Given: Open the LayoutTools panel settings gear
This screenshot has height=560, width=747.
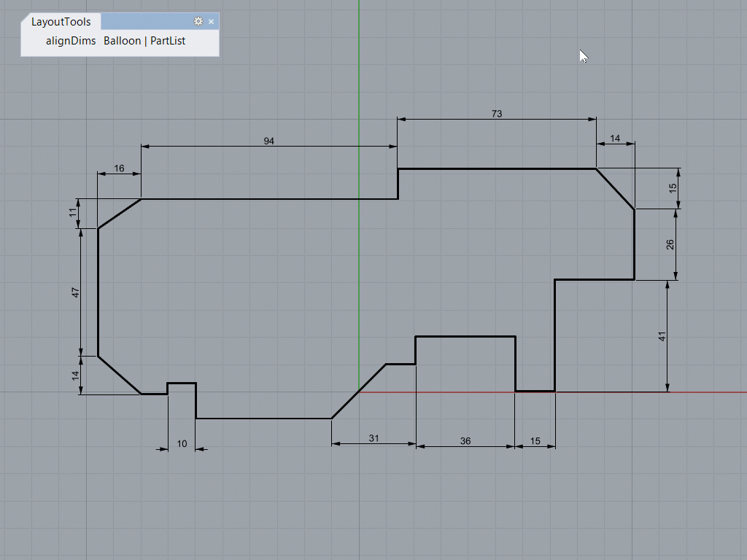Looking at the screenshot, I should [198, 21].
